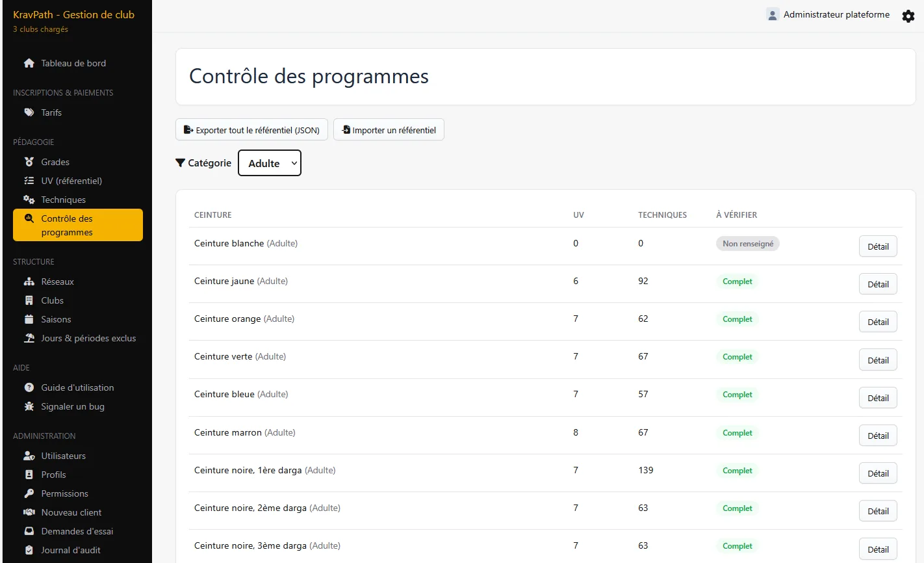
Task: Click the users icon beside Utilisateurs
Action: (x=29, y=456)
